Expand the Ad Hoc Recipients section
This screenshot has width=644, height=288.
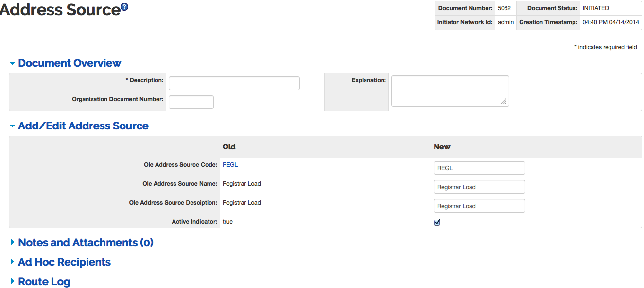tap(64, 262)
